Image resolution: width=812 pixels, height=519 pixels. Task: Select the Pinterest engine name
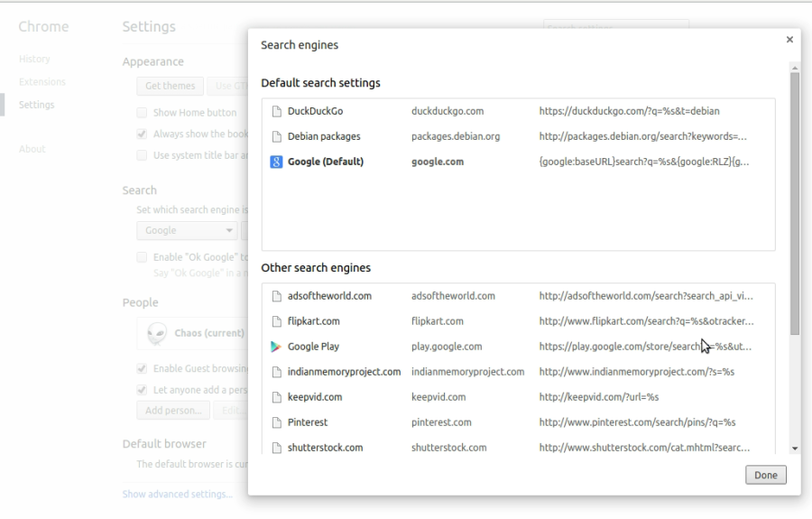[308, 422]
